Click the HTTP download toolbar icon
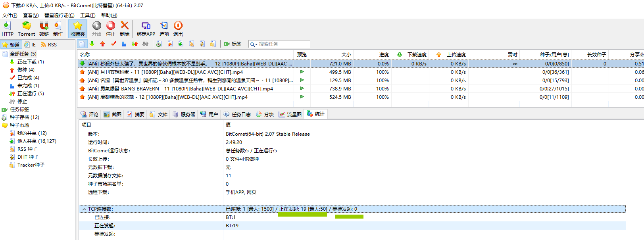The width and height of the screenshot is (644, 240). click(7, 29)
